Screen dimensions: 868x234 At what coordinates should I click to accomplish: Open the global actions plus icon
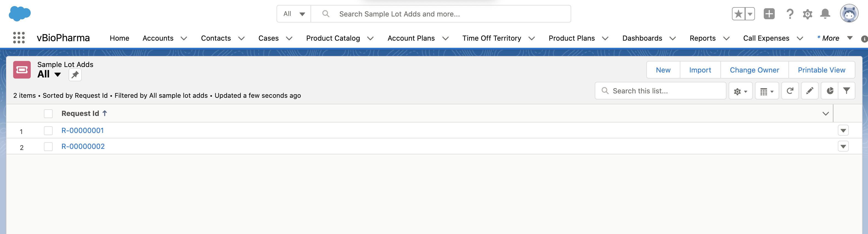coord(769,14)
